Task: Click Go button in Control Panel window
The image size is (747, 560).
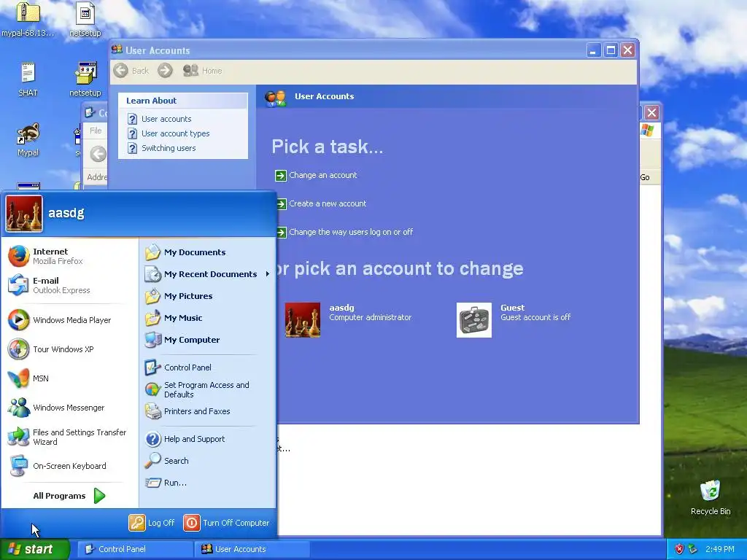Action: 645,177
